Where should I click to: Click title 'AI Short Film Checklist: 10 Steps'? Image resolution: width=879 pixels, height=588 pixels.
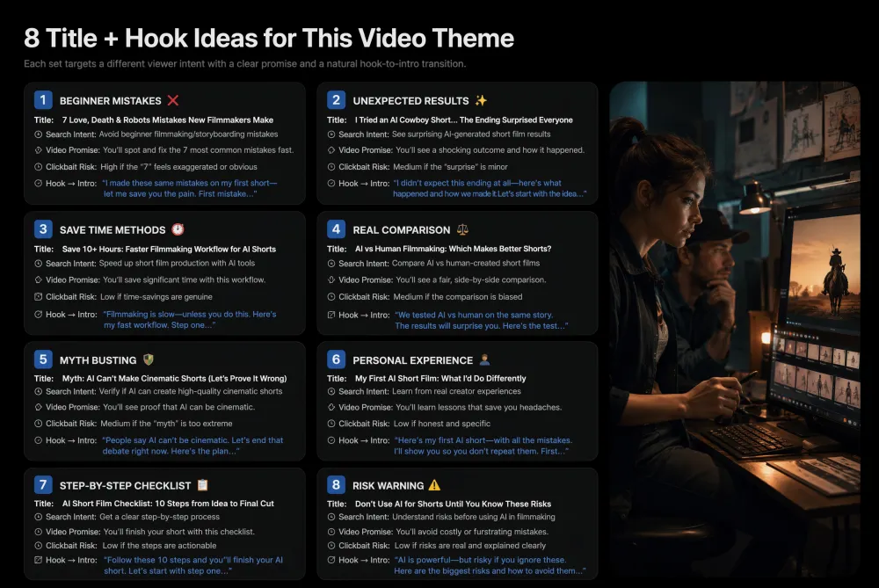pos(168,504)
